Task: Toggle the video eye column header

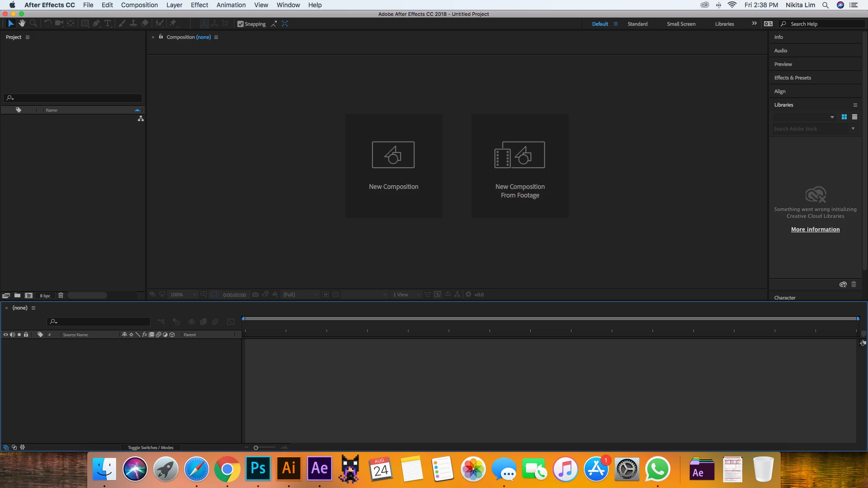Action: [x=6, y=335]
